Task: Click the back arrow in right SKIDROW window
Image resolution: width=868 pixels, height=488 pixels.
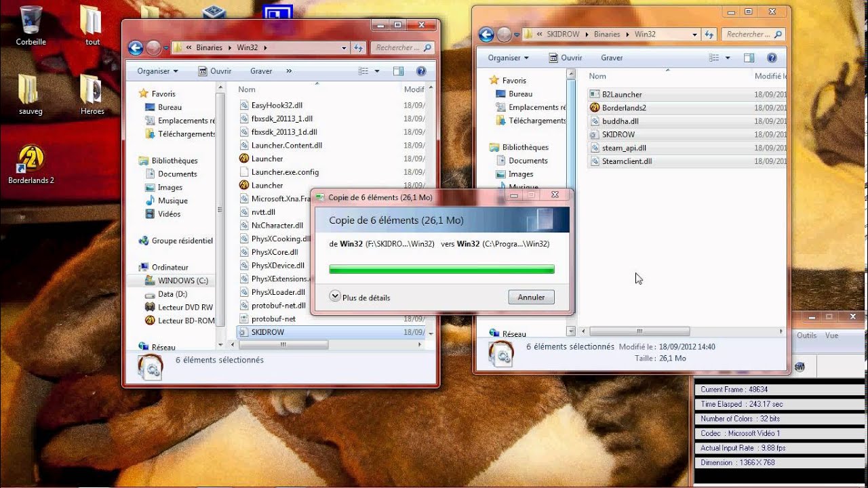Action: (486, 34)
